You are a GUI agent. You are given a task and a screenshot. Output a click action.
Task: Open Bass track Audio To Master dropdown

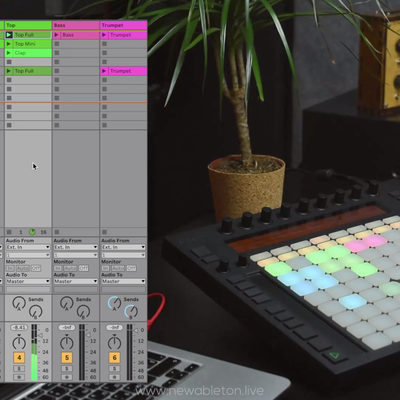76,281
